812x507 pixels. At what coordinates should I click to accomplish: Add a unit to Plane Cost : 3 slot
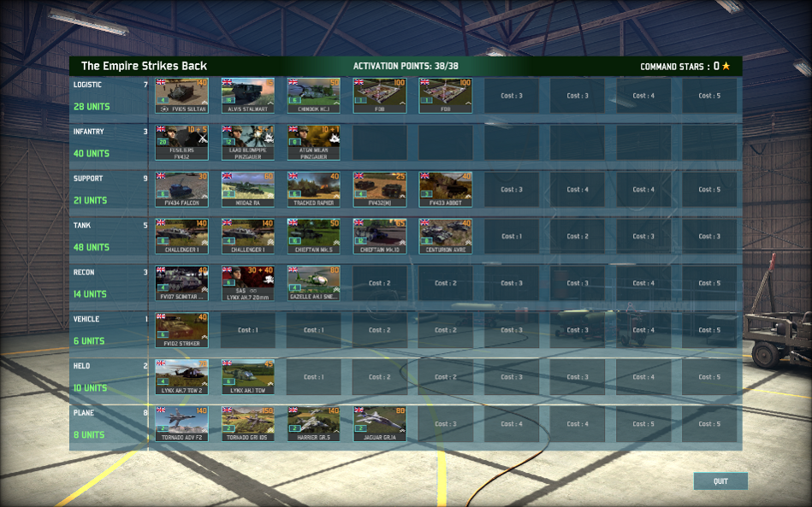click(x=445, y=424)
